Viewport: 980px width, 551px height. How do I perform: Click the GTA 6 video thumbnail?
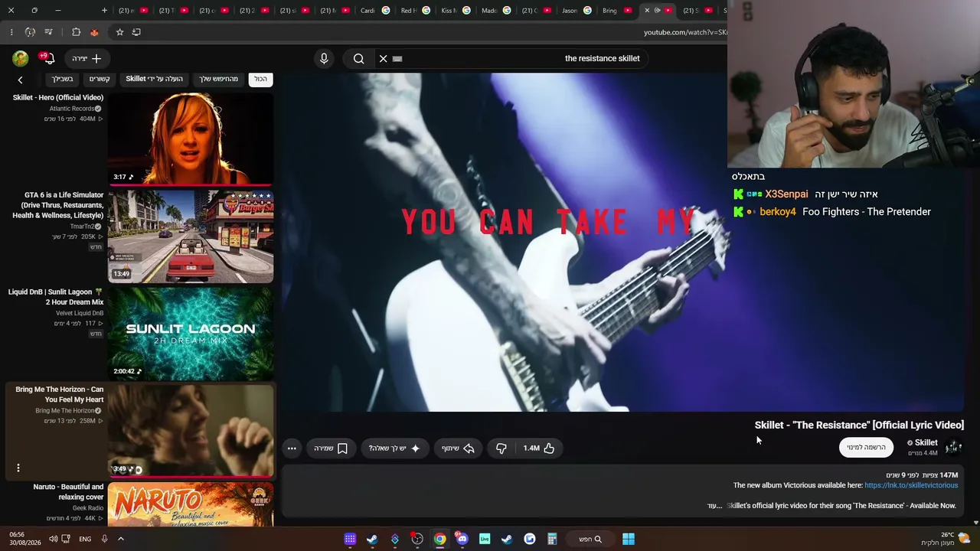pyautogui.click(x=191, y=236)
